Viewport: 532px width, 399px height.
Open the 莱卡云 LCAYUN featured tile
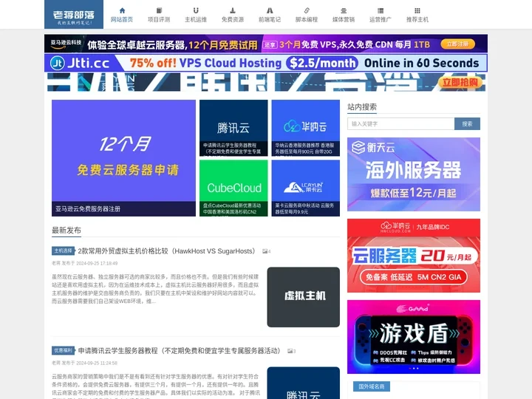306,188
